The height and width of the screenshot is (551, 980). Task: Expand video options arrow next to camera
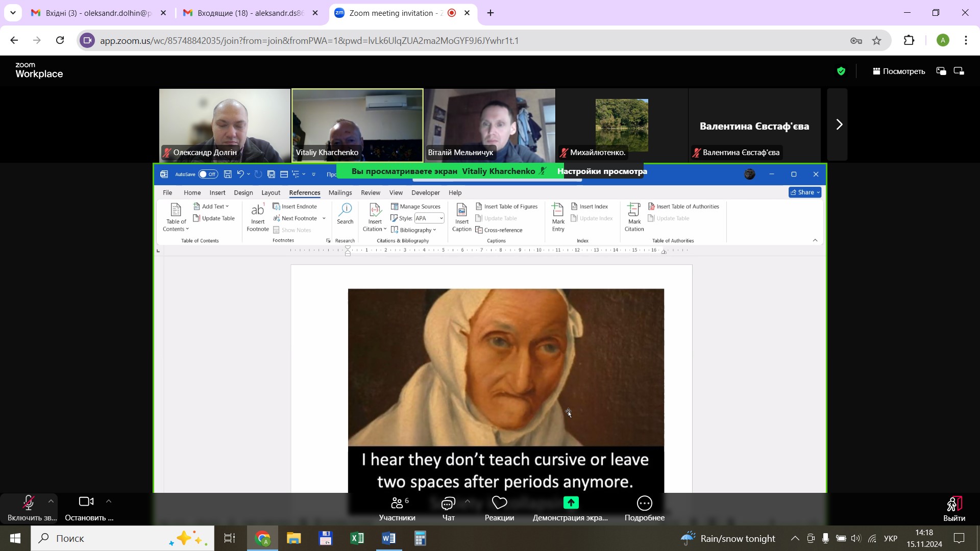coord(108,502)
